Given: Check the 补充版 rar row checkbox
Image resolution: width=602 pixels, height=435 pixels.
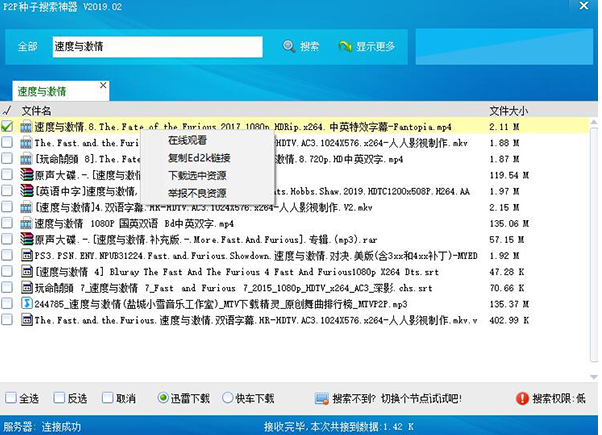Looking at the screenshot, I should (x=7, y=239).
